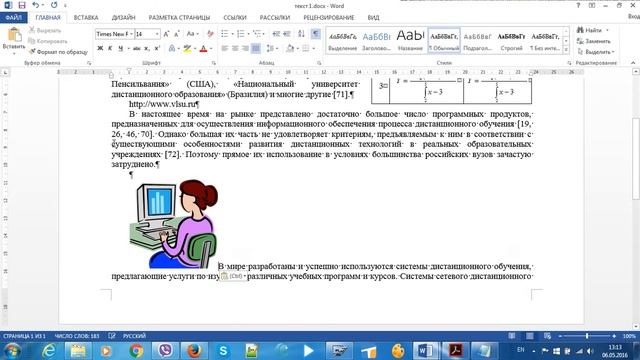Decrease paragraph indent
640x360 pixels.
pos(276,34)
